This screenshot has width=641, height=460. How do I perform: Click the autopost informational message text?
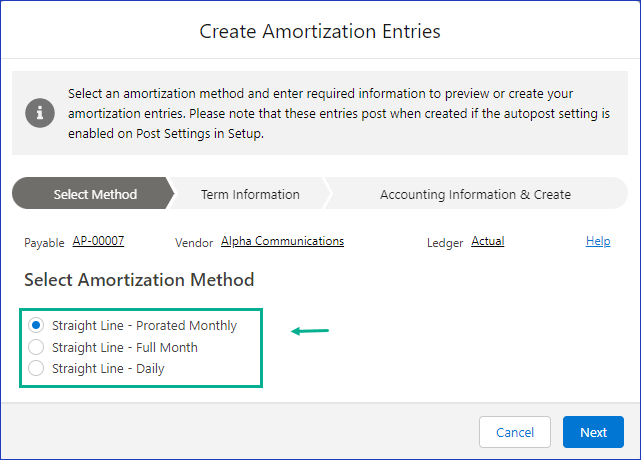(339, 114)
